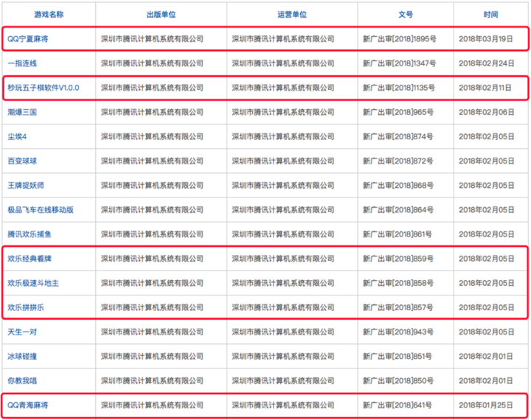Screen dimensions: 531x420
Task: Click the date 2018年02月06日
Action: [x=487, y=112]
